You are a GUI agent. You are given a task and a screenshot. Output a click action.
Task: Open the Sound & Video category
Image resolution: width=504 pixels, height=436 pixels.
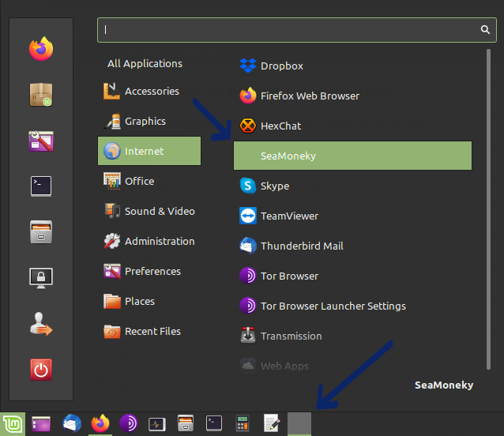(x=149, y=211)
